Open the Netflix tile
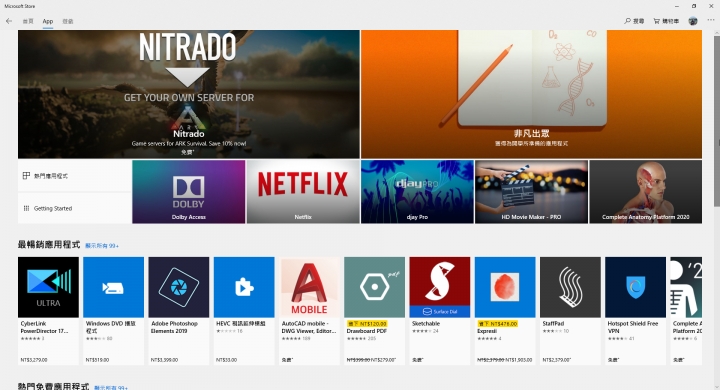Screen dimensions: 720x390 tap(303, 192)
